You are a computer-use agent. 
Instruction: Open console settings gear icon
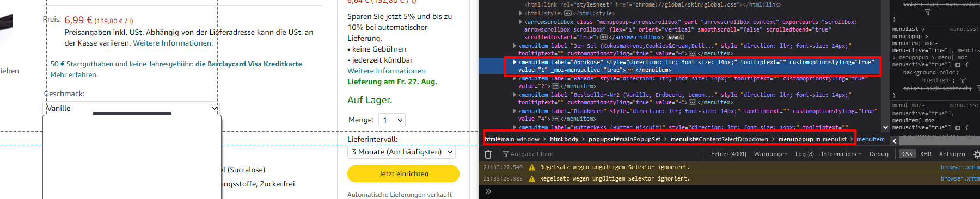[x=977, y=154]
